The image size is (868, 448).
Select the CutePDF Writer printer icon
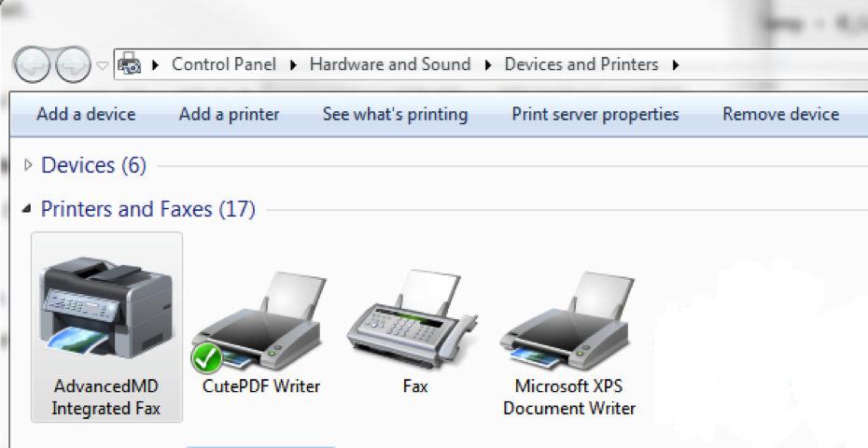259,322
